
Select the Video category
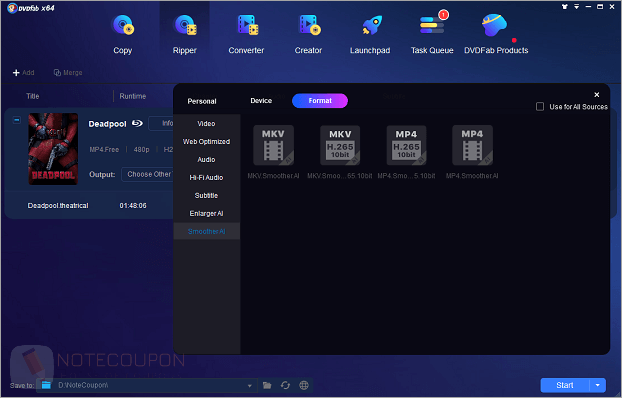pyautogui.click(x=206, y=124)
